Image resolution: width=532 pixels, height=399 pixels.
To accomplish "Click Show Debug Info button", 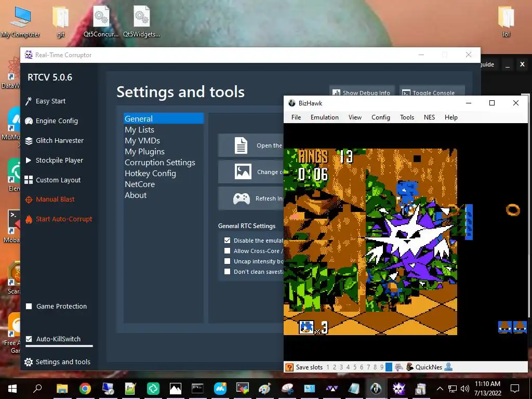I will click(x=362, y=91).
